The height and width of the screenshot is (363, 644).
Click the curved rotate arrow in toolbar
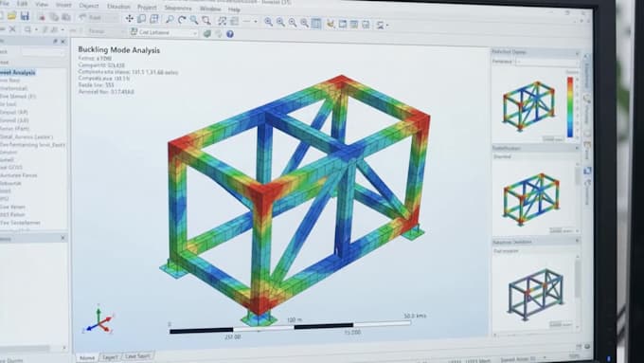coord(182,19)
